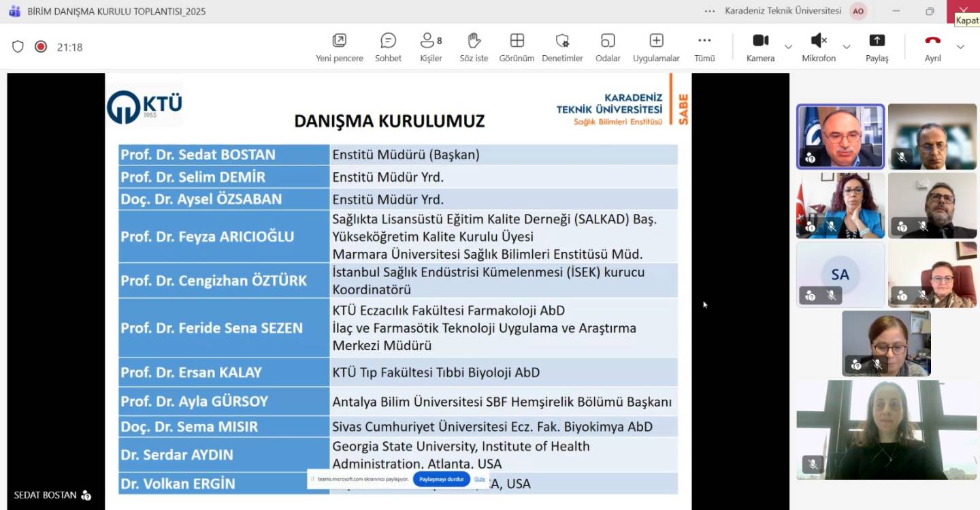Screen dimensions: 980x510
Task: Open the Sohbet chat panel
Action: click(x=388, y=47)
